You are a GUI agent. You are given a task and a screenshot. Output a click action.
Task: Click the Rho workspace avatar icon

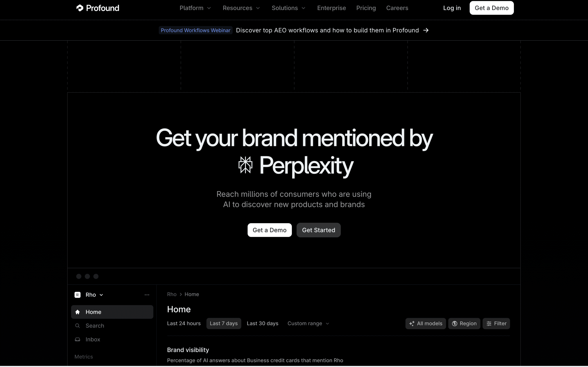pyautogui.click(x=77, y=294)
